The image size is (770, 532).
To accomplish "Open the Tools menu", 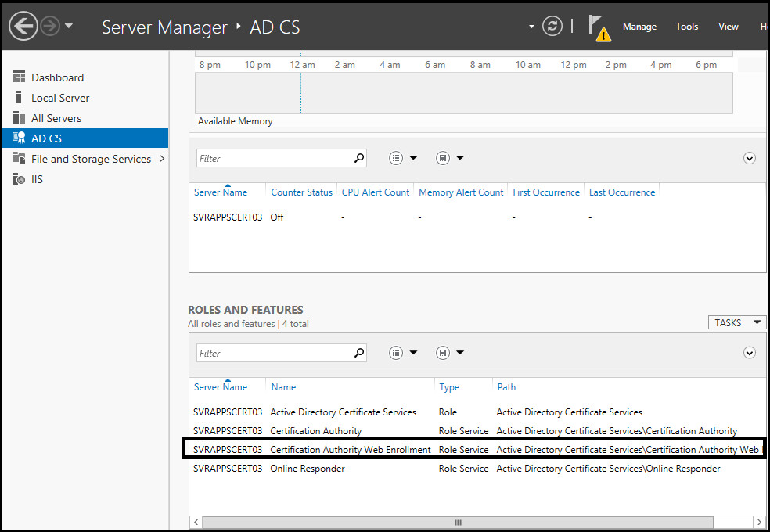I will pos(686,27).
